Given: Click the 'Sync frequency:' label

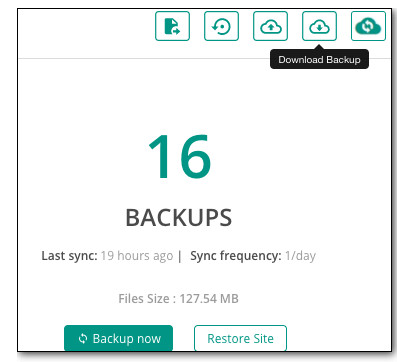Looking at the screenshot, I should 236,256.
